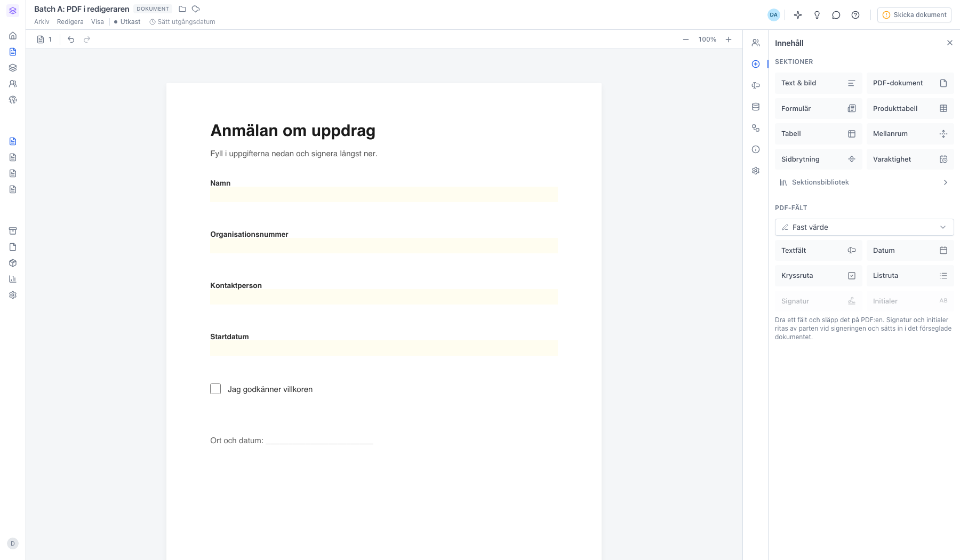Open document settings gear in side rail
This screenshot has height=560, width=960.
tap(756, 171)
